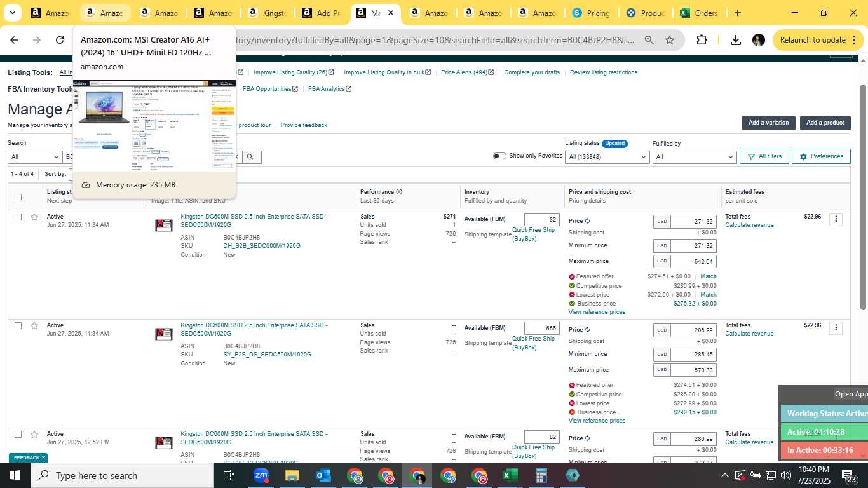Open the search field All dropdown
Image resolution: width=868 pixels, height=488 pixels.
tap(34, 156)
